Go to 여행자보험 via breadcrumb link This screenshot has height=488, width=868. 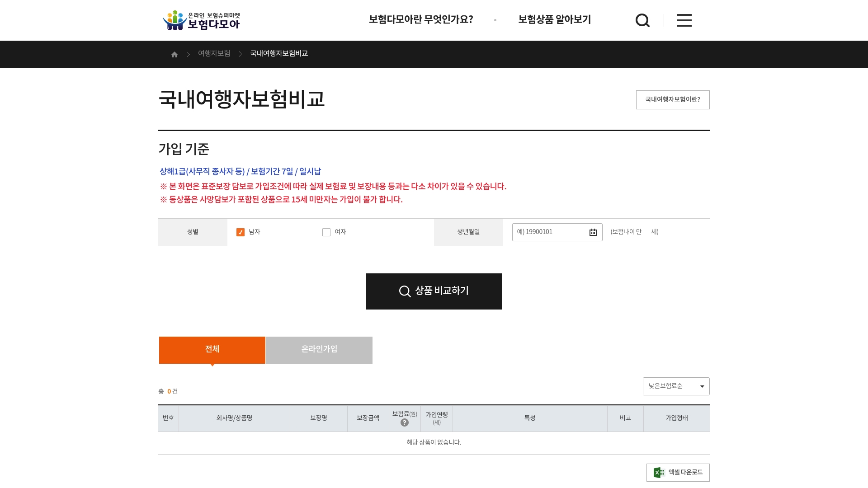click(214, 54)
